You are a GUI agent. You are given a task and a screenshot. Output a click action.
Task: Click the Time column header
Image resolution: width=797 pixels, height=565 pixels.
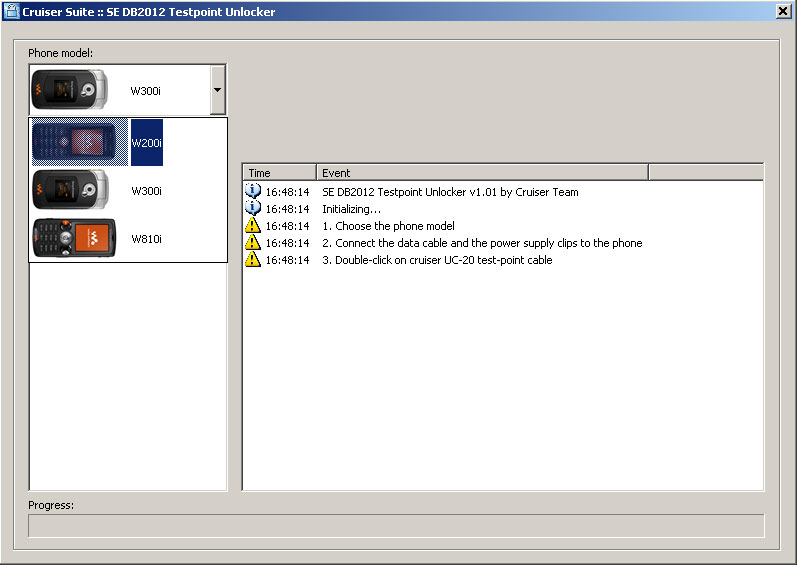pyautogui.click(x=280, y=173)
